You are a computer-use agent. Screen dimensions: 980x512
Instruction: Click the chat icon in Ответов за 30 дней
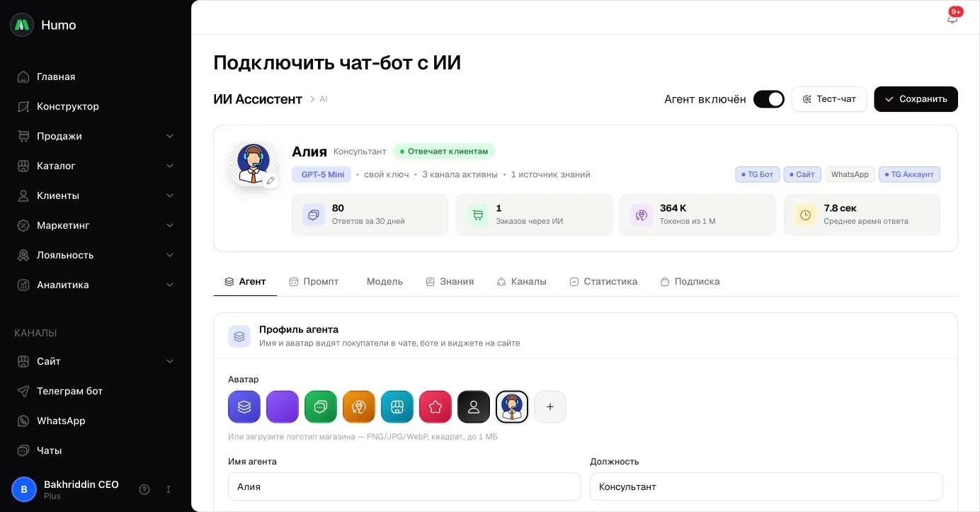(314, 215)
